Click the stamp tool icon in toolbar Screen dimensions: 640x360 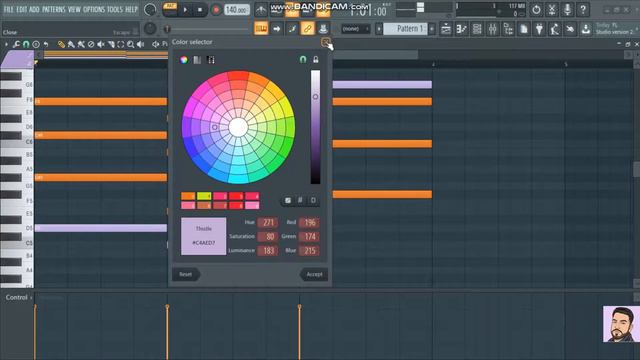pyautogui.click(x=323, y=29)
